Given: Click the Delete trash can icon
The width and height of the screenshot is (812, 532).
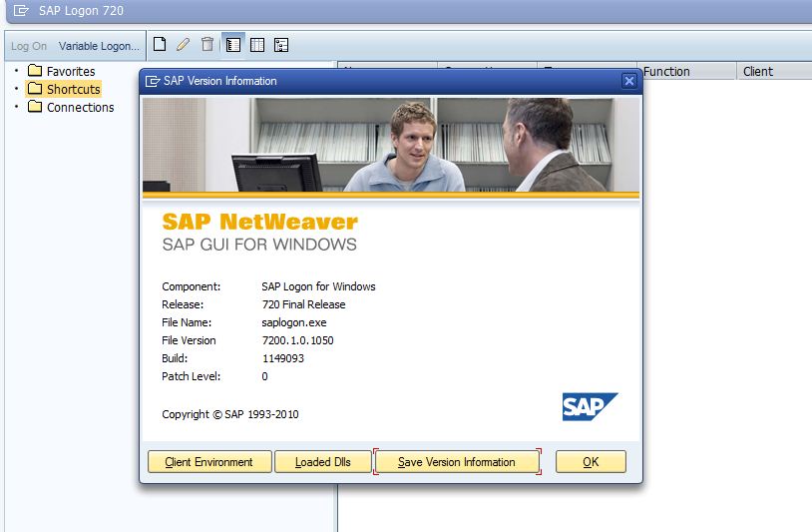Looking at the screenshot, I should click(207, 45).
